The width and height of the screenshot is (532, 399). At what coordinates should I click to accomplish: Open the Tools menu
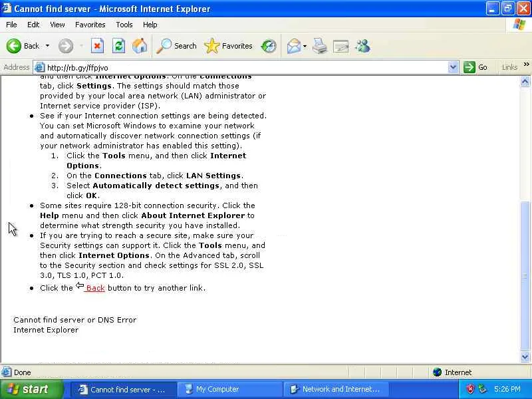pos(124,25)
